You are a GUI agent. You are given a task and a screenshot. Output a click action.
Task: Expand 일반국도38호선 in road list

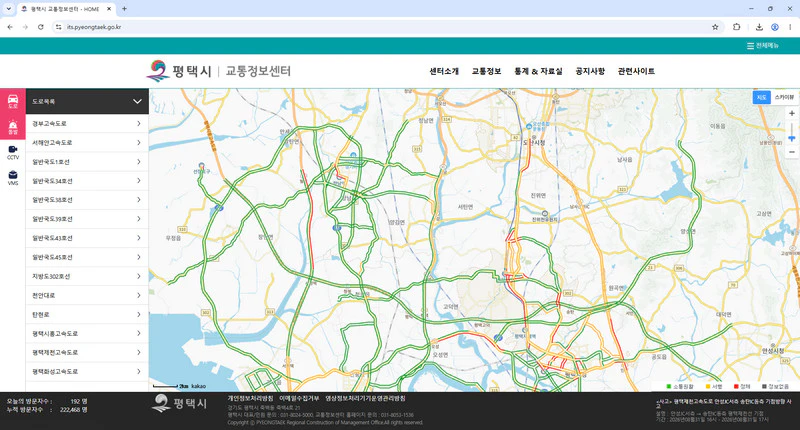pyautogui.click(x=87, y=200)
